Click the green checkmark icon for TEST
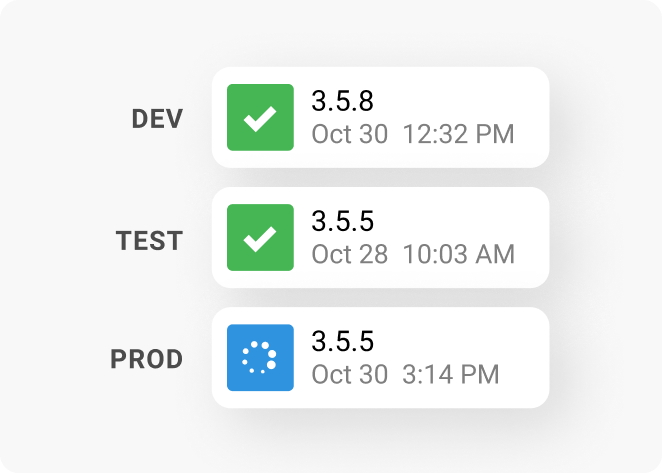This screenshot has width=662, height=473. tap(260, 237)
